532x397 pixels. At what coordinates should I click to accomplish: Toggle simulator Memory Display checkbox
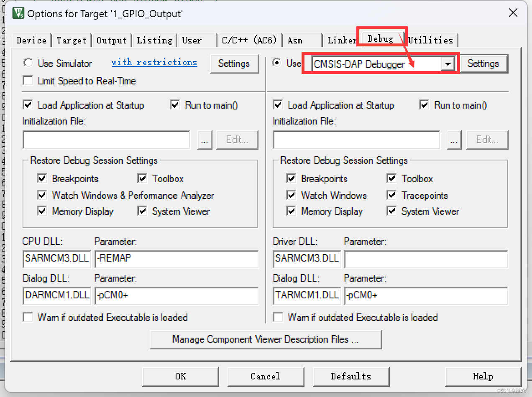[x=42, y=211]
